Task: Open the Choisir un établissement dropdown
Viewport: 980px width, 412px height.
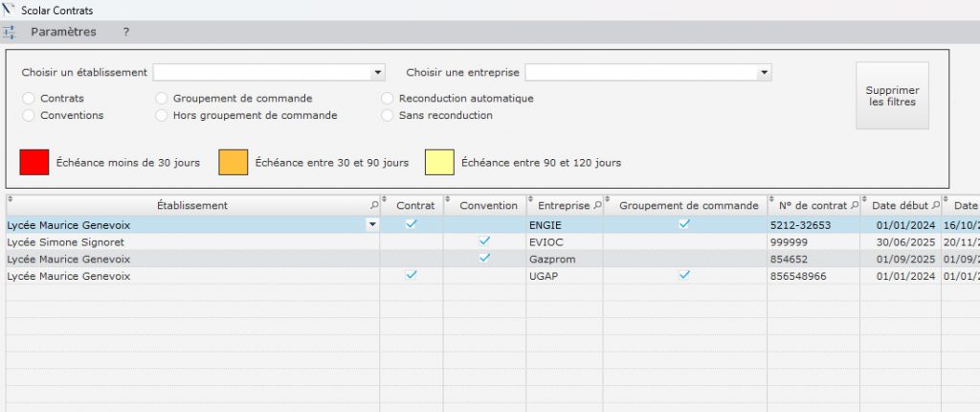Action: click(378, 72)
